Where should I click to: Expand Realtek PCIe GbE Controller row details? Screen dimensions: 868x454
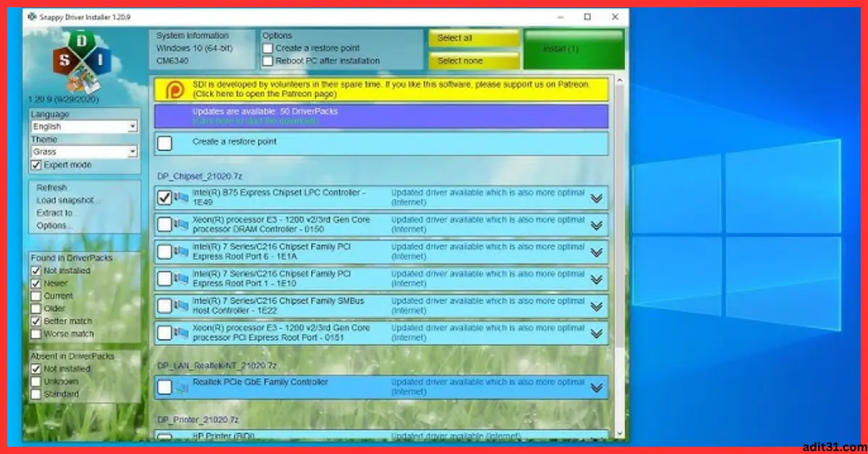pos(597,387)
